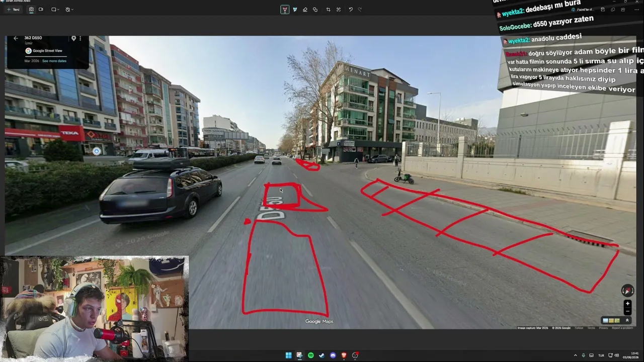
Task: Open the clock and date panel
Action: click(x=631, y=355)
